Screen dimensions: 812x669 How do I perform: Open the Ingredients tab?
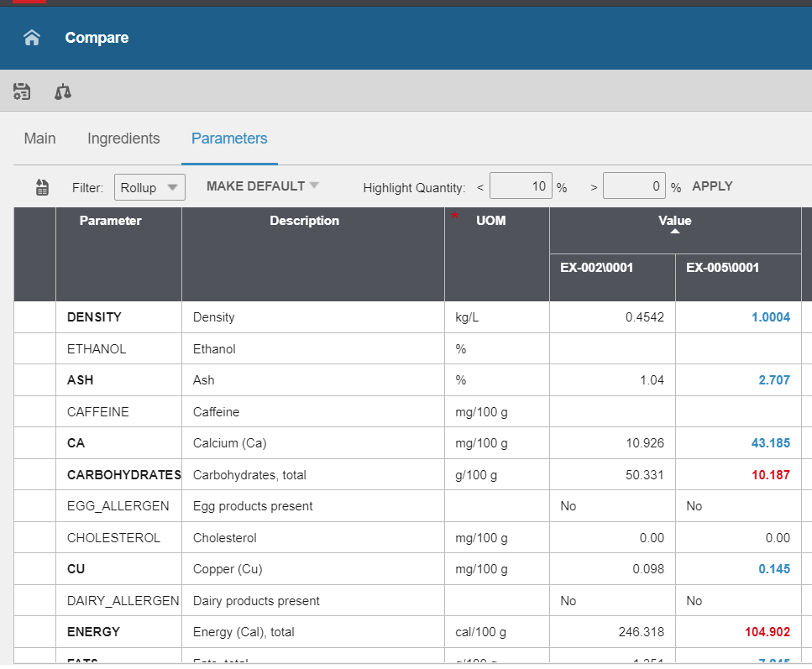pos(123,139)
